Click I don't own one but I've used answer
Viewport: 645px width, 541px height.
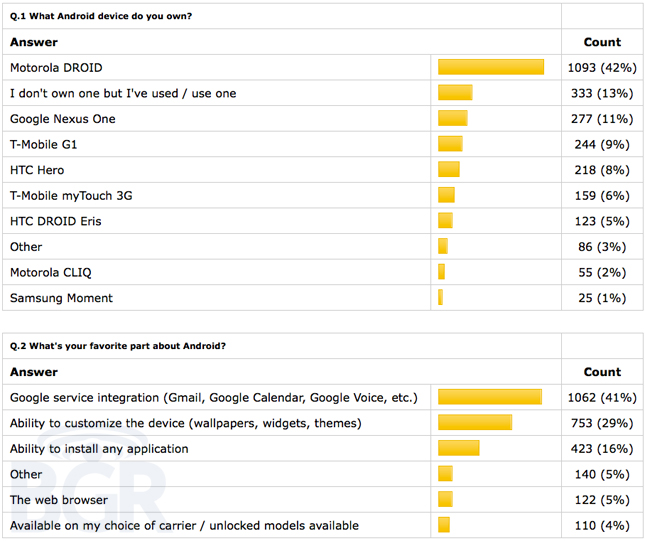coord(123,93)
